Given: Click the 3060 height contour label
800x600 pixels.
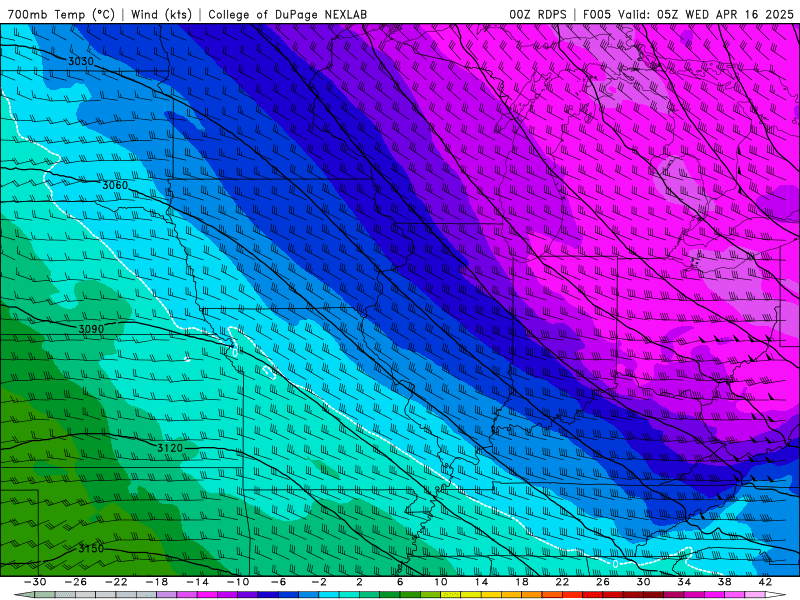Looking at the screenshot, I should point(115,185).
